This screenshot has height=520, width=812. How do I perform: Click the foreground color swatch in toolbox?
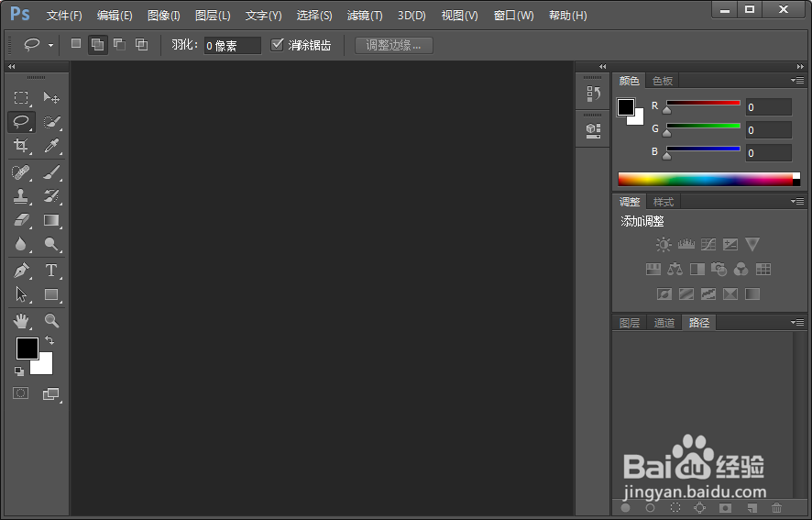tap(26, 348)
